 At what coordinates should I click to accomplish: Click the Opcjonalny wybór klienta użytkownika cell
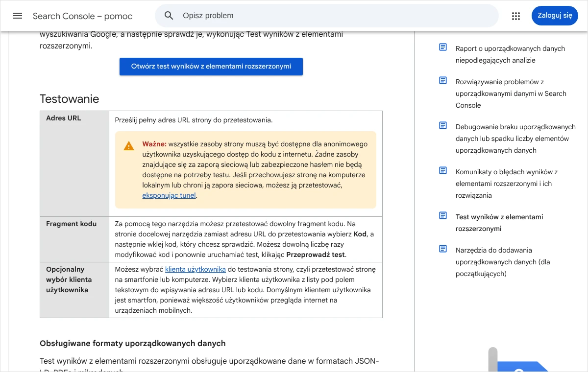[74, 290]
